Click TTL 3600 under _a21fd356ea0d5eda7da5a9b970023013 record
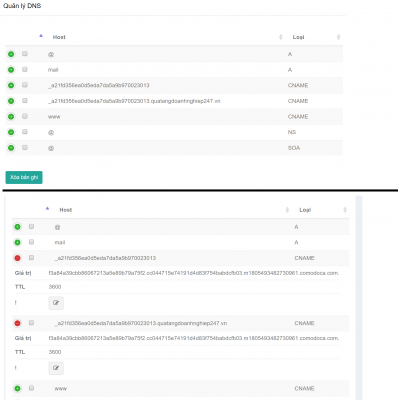This screenshot has width=398, height=400. click(x=55, y=287)
